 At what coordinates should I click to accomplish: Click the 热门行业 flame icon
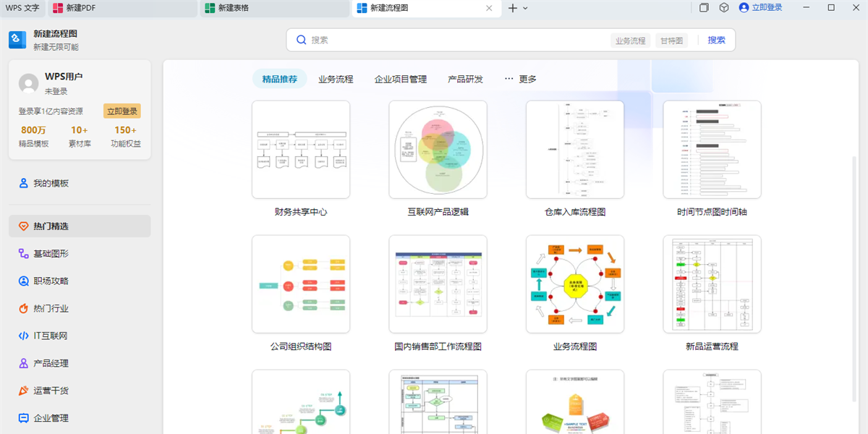coord(23,309)
